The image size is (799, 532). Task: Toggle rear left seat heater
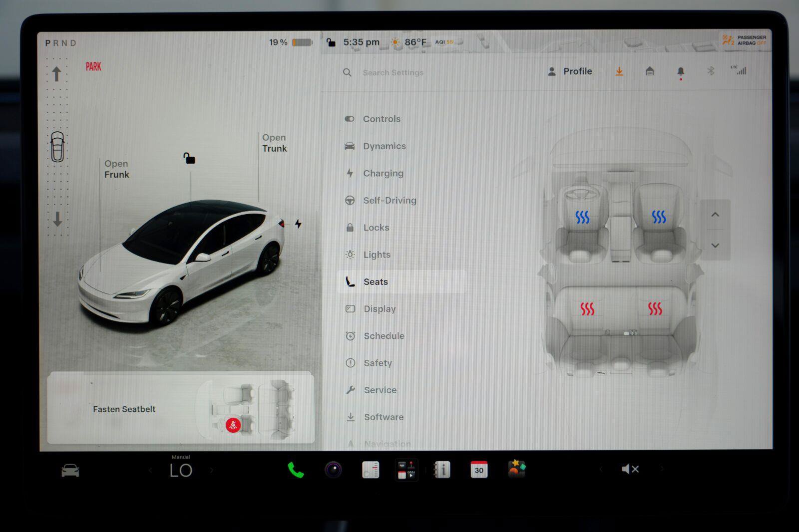[x=587, y=309]
